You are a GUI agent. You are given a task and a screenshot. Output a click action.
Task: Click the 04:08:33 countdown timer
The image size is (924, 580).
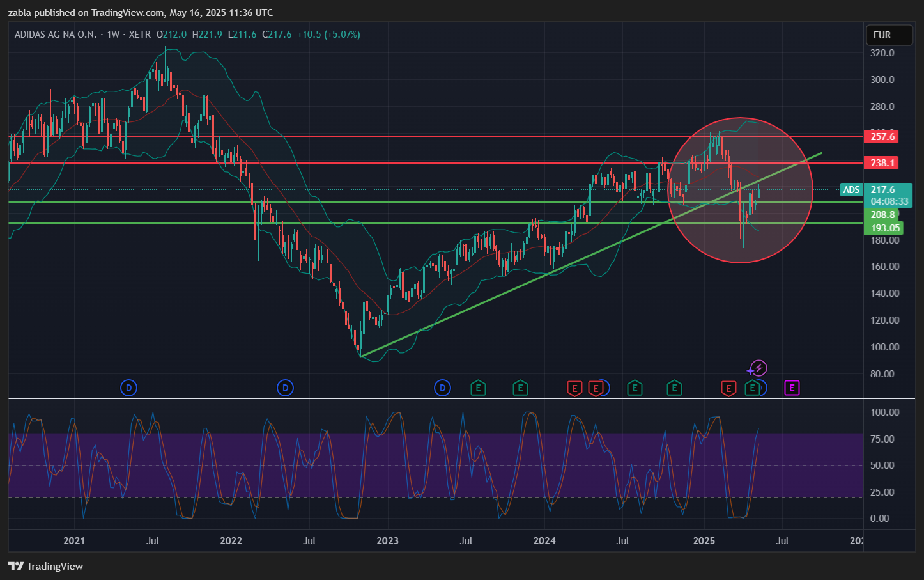pos(889,201)
